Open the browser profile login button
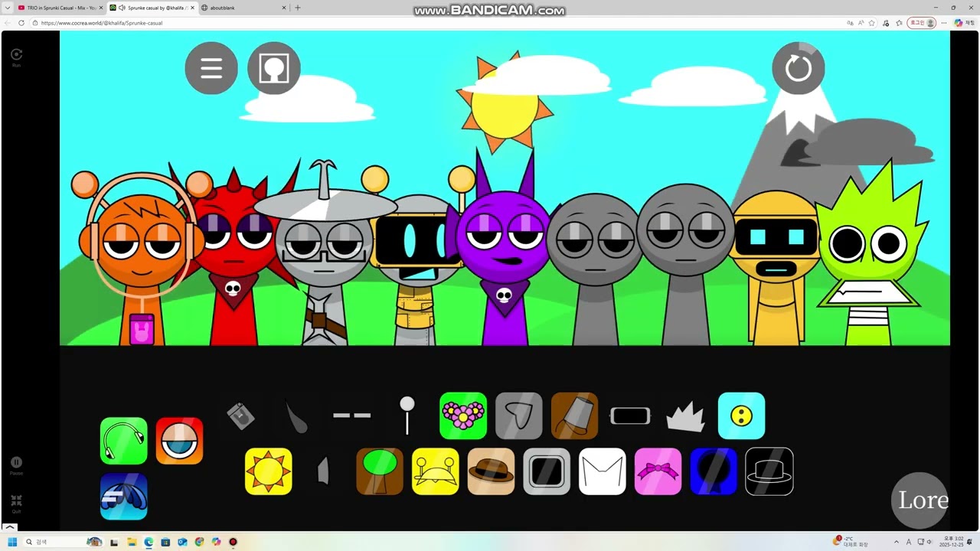Image resolution: width=980 pixels, height=551 pixels. click(x=922, y=23)
